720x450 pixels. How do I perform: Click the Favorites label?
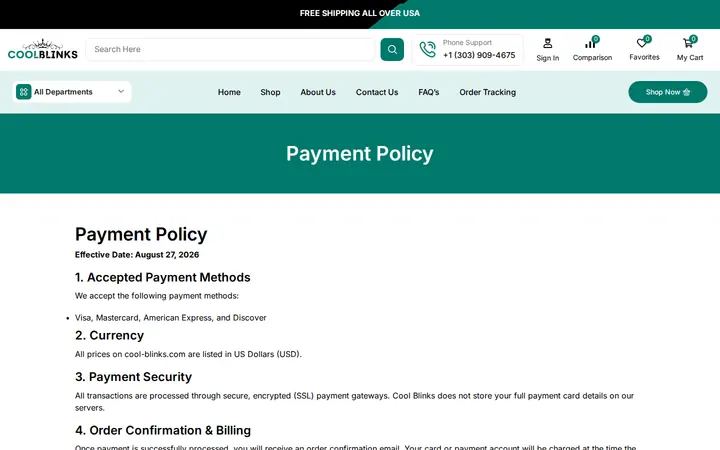(x=644, y=57)
